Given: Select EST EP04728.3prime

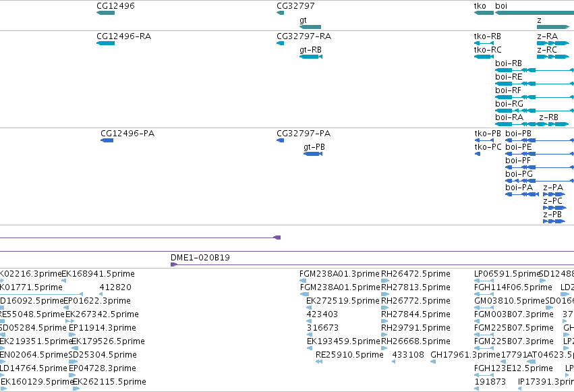Looking at the screenshot, I should coord(72,376).
